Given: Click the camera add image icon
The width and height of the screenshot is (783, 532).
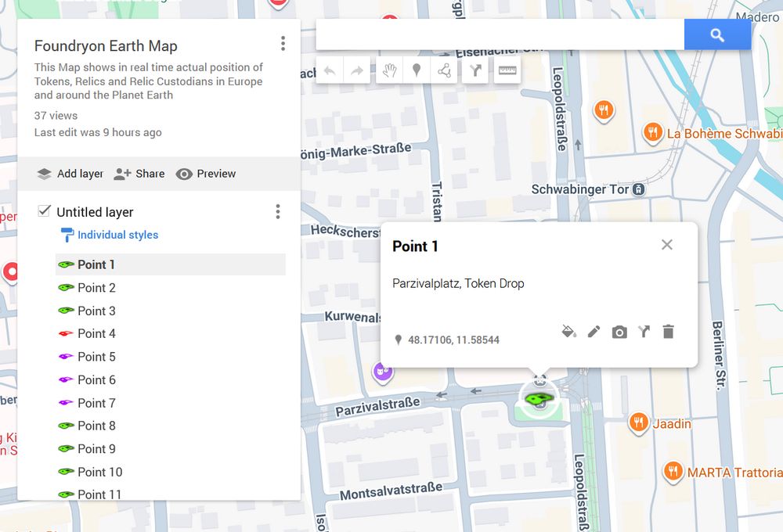Looking at the screenshot, I should tap(619, 332).
